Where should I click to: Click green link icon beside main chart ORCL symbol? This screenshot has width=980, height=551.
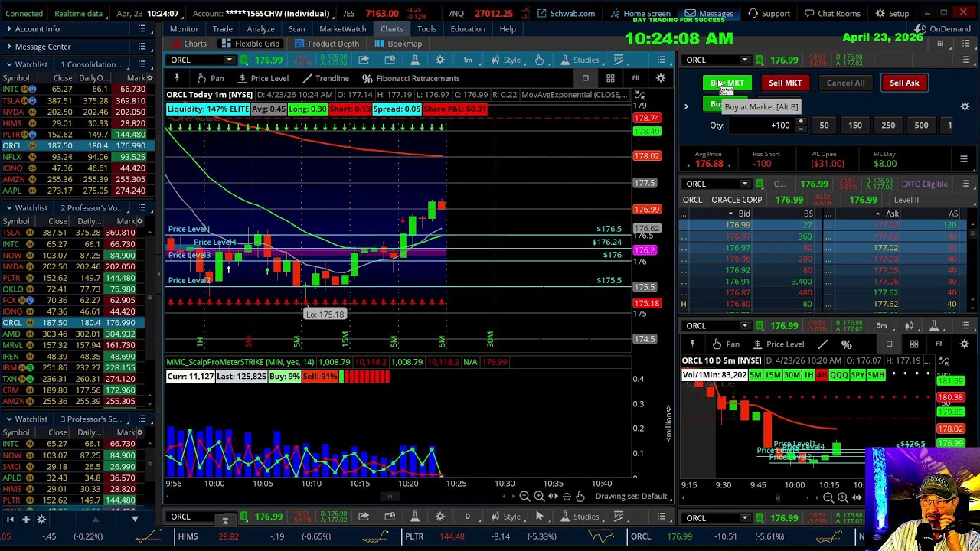pos(244,60)
